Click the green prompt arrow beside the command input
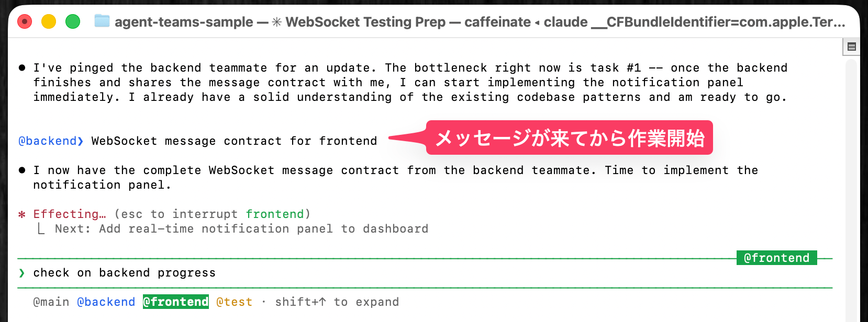868x322 pixels. 22,272
